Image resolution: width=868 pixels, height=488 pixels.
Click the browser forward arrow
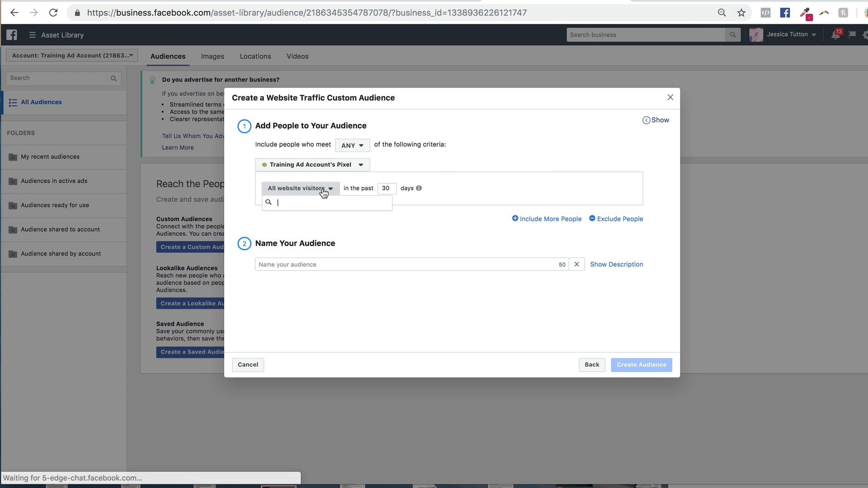pyautogui.click(x=33, y=13)
